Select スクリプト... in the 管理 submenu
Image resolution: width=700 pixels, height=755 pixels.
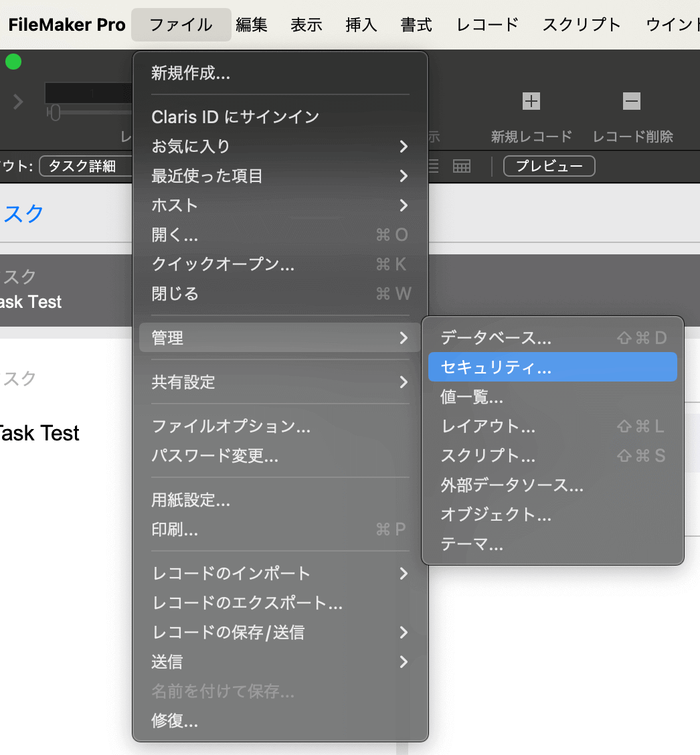553,456
